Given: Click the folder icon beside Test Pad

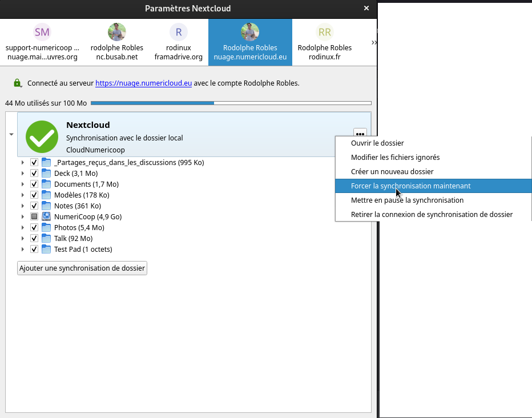Looking at the screenshot, I should 46,250.
